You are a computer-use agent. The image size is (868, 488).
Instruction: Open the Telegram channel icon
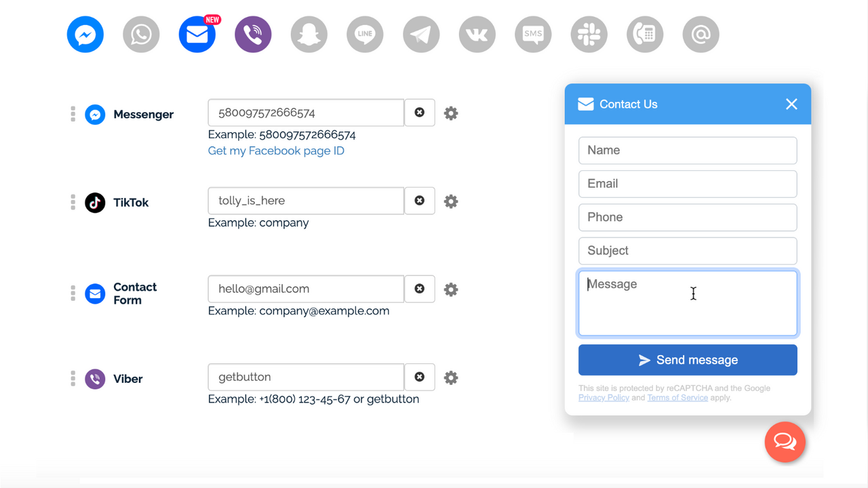click(x=421, y=35)
